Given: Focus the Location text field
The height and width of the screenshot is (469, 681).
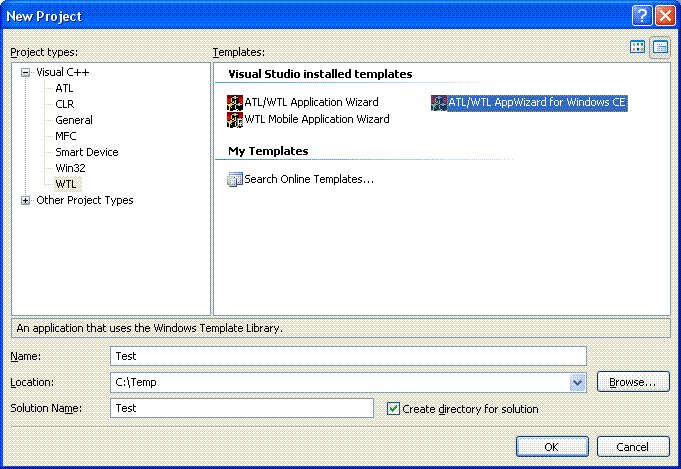Looking at the screenshot, I should (340, 382).
